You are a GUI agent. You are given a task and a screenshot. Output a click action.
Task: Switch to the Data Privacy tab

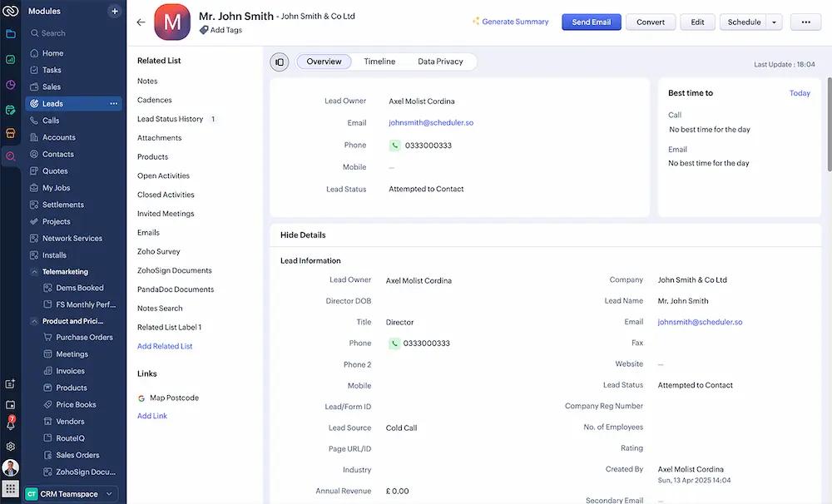pos(440,62)
